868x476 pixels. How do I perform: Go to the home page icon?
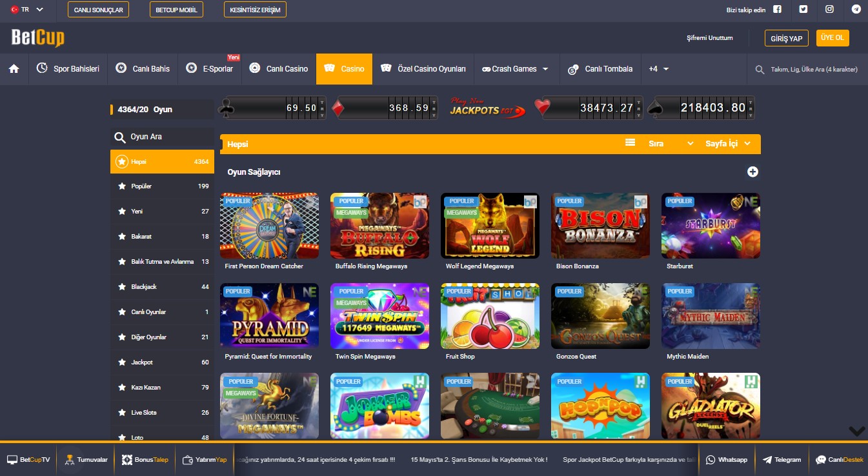click(x=14, y=69)
